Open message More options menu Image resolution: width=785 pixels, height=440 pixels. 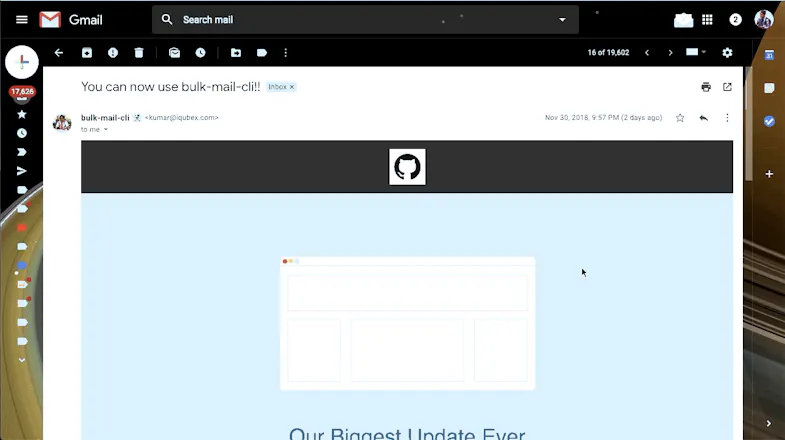coord(727,118)
